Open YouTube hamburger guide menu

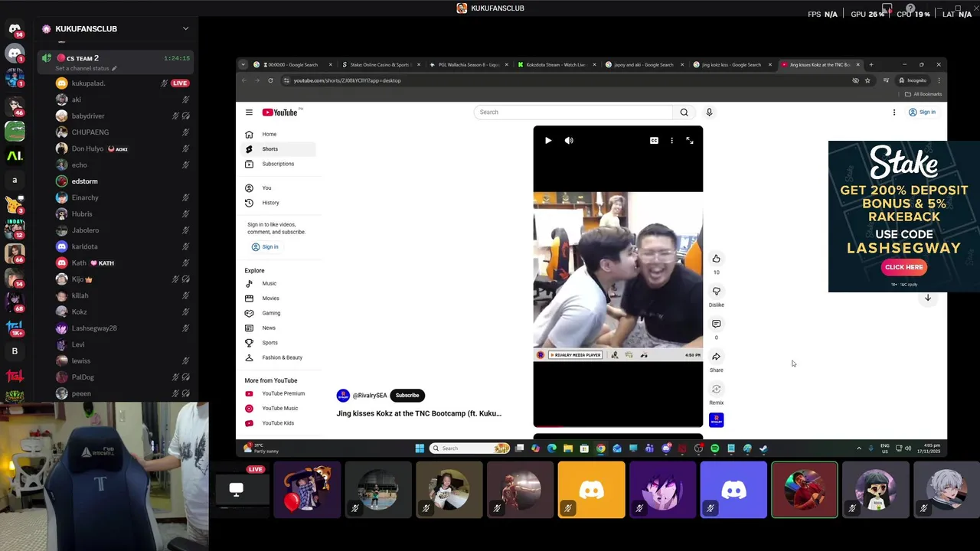[249, 112]
